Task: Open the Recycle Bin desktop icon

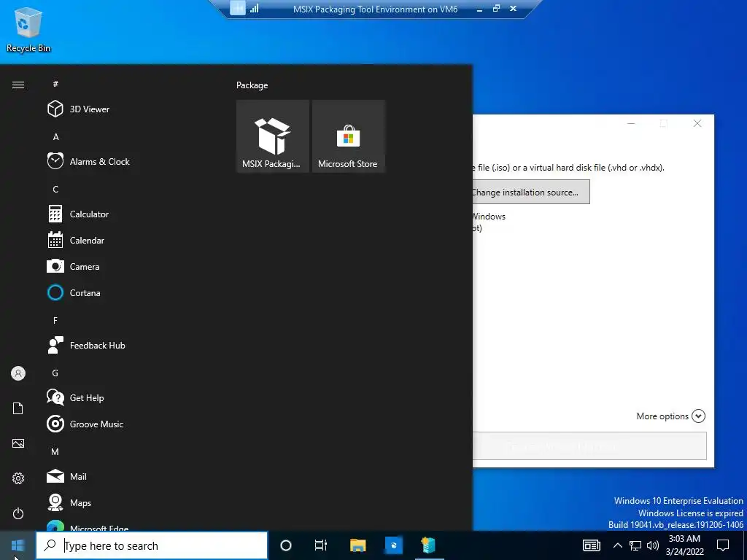Action: [28, 29]
